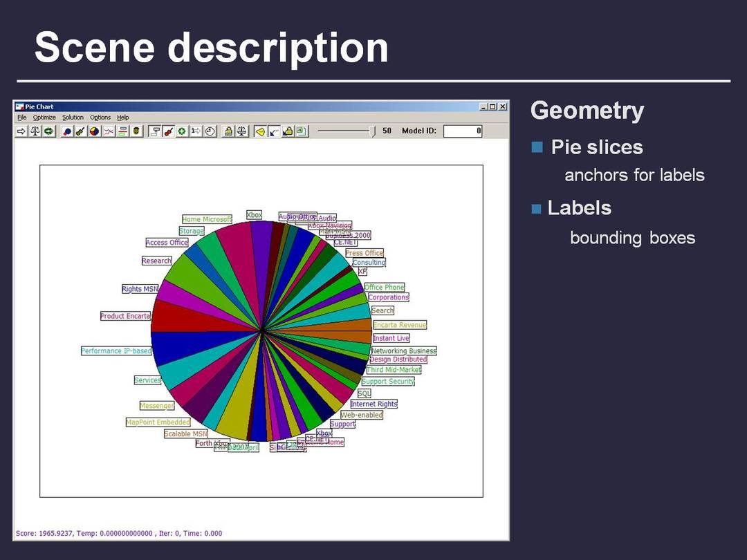The image size is (747, 560).
Task: Click the toolbar slider handle
Action: pyautogui.click(x=373, y=131)
